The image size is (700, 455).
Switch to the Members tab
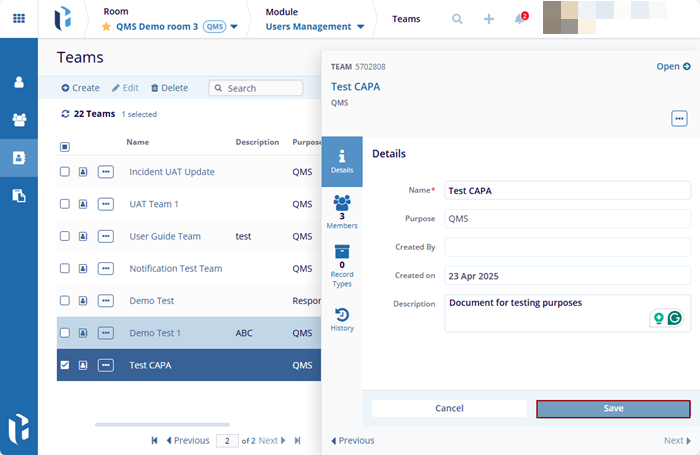(342, 212)
